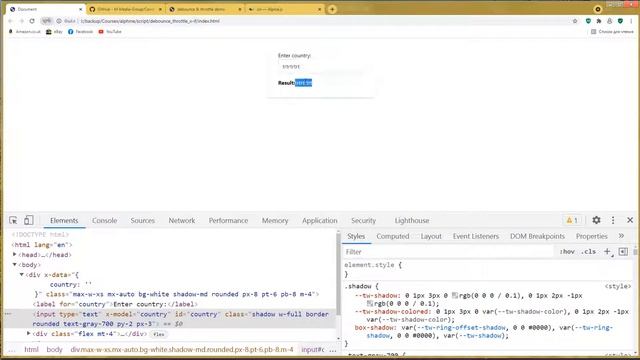Click body in the DOM breadcrumb
This screenshot has width=640, height=360.
tap(54, 349)
